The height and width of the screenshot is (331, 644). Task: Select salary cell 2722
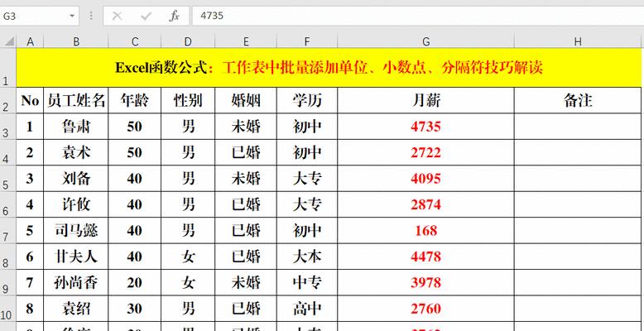click(426, 152)
